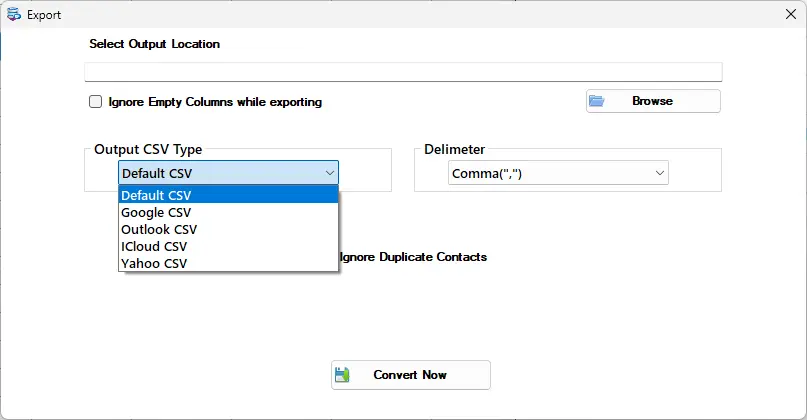Click the folder icon on Browse button
Screen dimensions: 807x420
597,101
